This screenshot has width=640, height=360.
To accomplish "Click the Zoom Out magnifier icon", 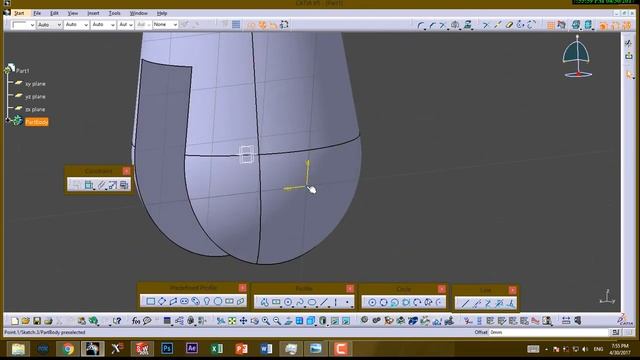I will point(277,321).
